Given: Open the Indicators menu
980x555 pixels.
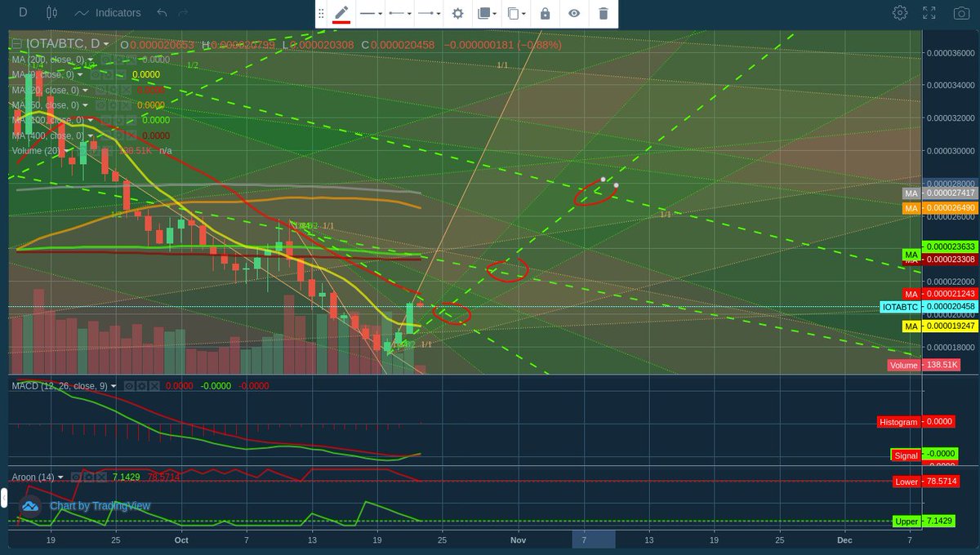Looking at the screenshot, I should (x=107, y=13).
